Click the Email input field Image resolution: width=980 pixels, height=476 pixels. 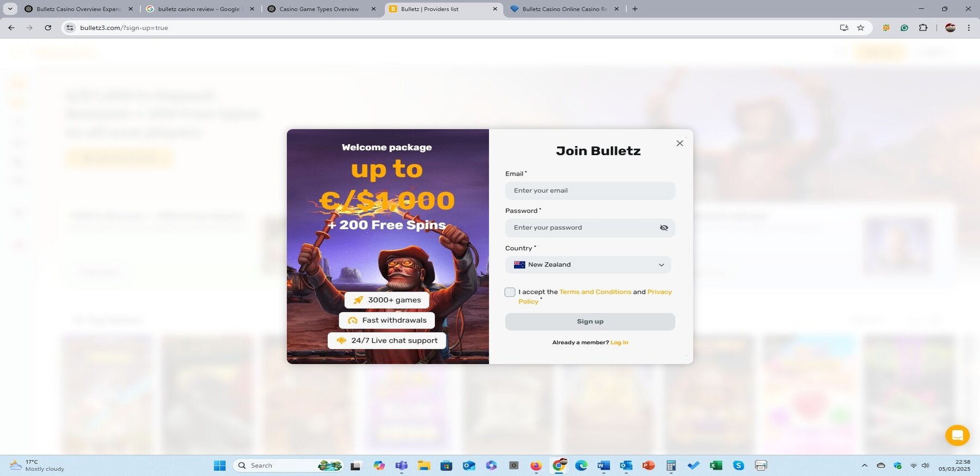(x=590, y=190)
